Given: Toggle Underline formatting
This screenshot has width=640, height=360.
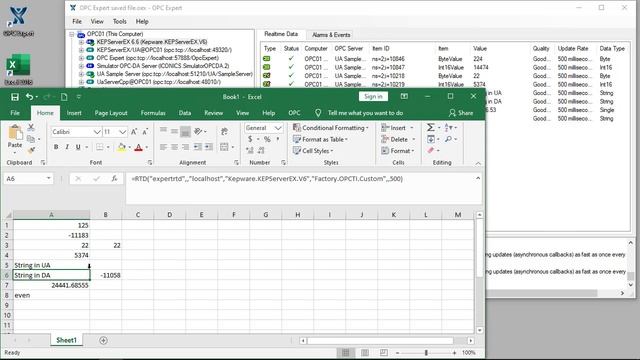Looking at the screenshot, I should pos(78,147).
